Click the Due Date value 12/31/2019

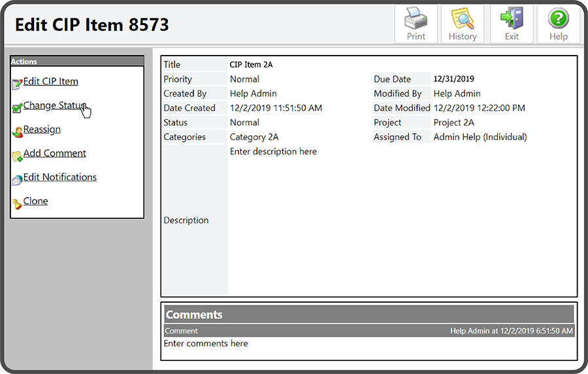[x=454, y=79]
